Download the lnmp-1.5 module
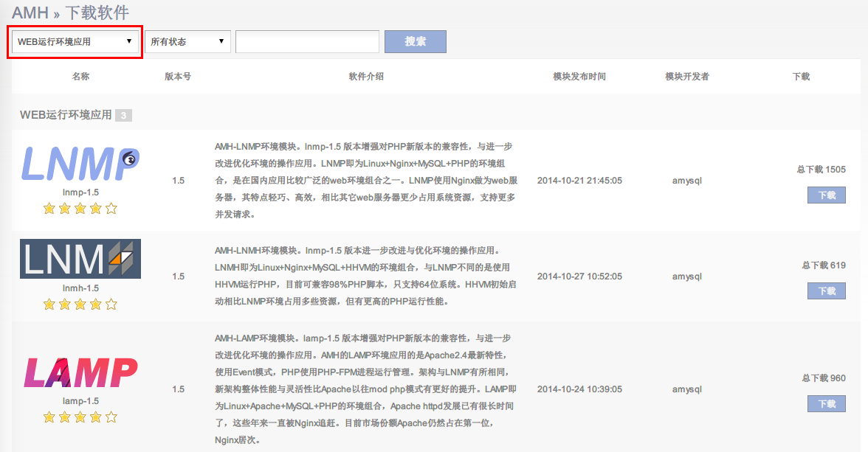The width and height of the screenshot is (868, 452). (826, 195)
